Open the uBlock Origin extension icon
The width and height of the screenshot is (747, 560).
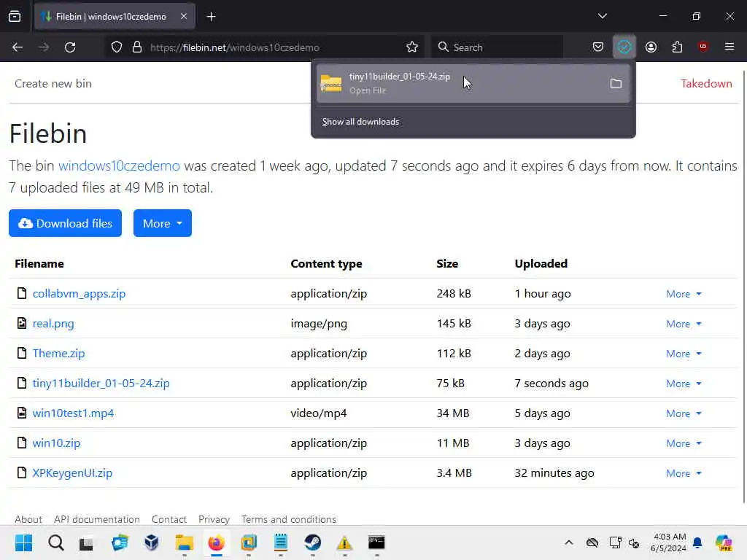[703, 47]
